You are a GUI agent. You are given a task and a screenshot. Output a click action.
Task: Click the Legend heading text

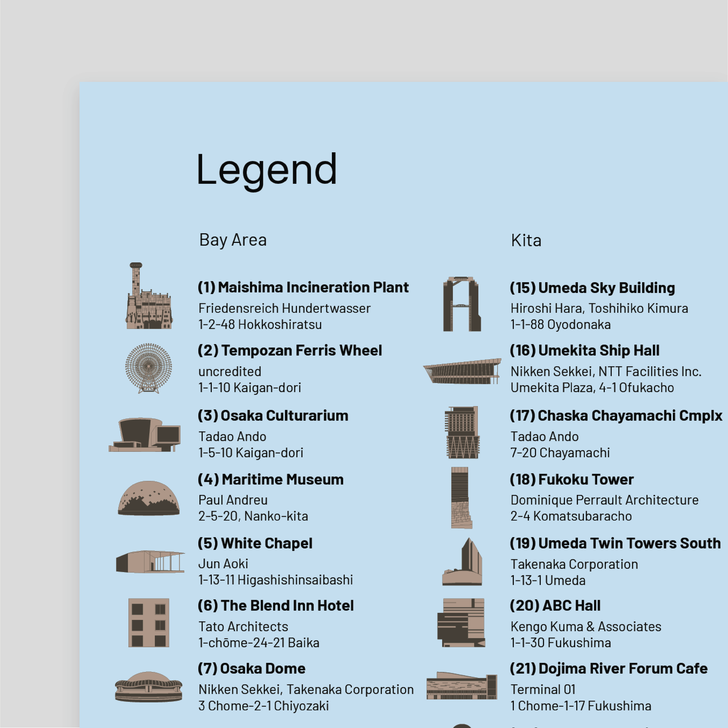pyautogui.click(x=266, y=169)
